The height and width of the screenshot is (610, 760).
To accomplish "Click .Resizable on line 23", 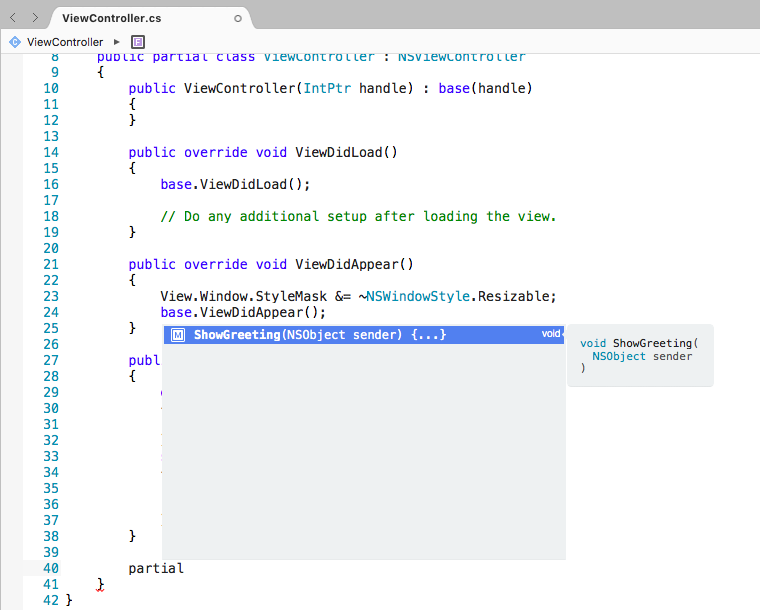I will click(509, 297).
